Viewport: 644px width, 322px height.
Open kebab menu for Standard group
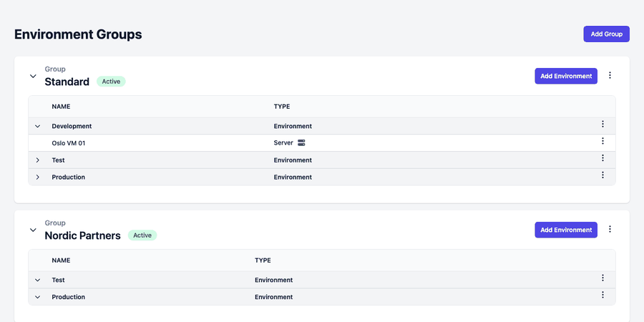610,75
